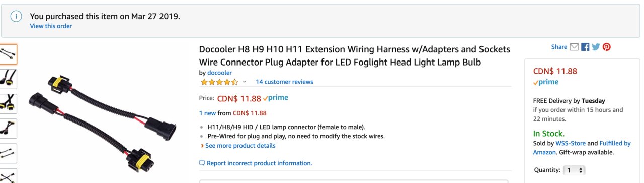
Task: Click the Prime logo beside the price
Action: (x=275, y=98)
